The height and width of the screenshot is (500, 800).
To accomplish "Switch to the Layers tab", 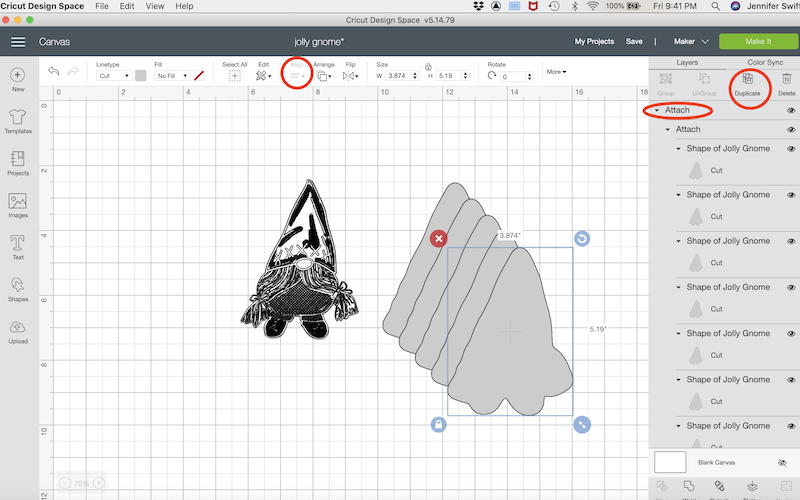I will point(687,62).
